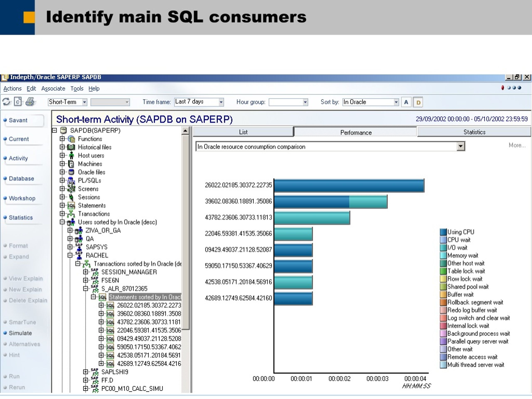The width and height of the screenshot is (532, 399).
Task: Click the Screens node icon
Action: 71,188
